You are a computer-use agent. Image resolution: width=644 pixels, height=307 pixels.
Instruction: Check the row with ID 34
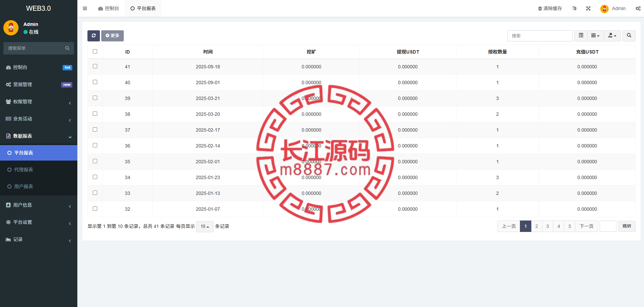pyautogui.click(x=95, y=177)
